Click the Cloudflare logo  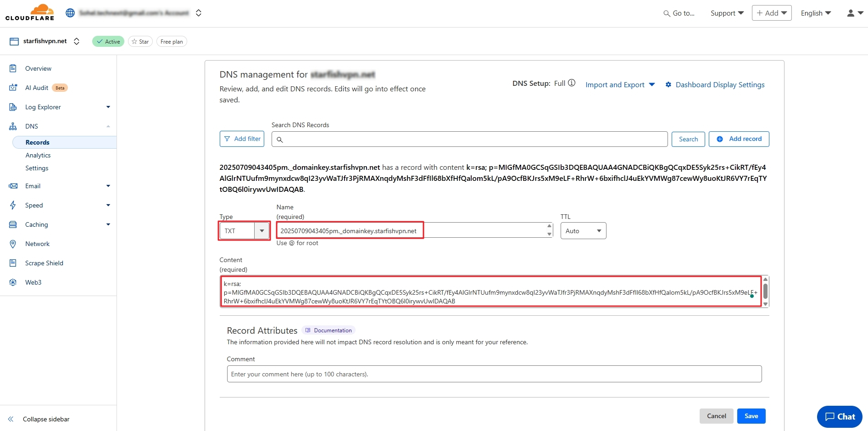tap(30, 12)
